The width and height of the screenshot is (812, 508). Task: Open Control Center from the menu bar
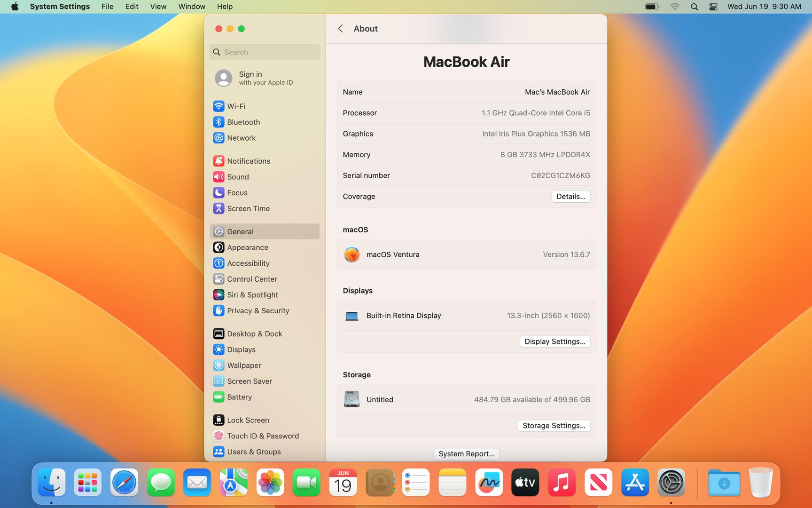[x=713, y=7]
